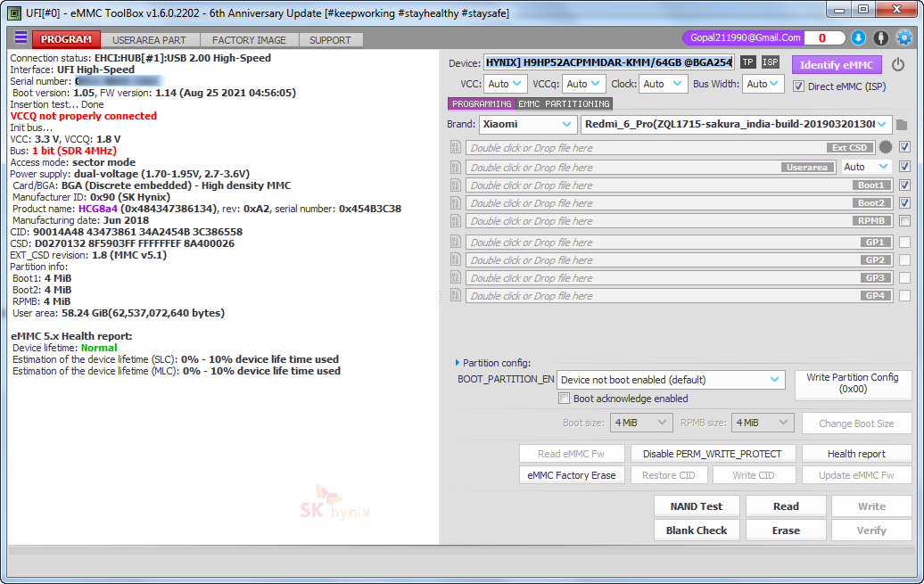This screenshot has width=924, height=584.
Task: Click the Read button
Action: coord(786,506)
